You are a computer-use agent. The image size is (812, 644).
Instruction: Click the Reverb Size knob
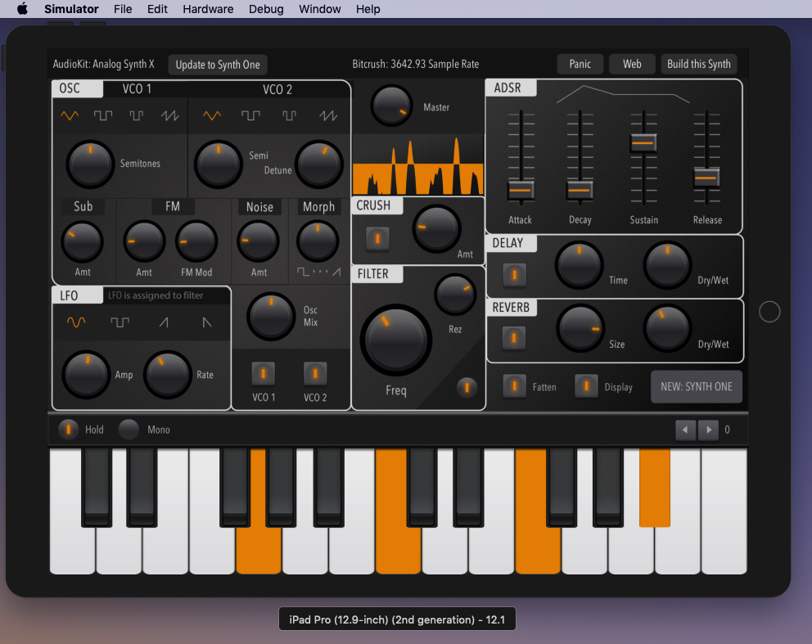pos(580,329)
